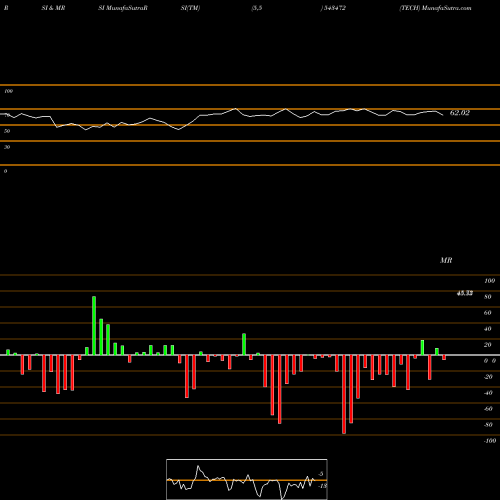The height and width of the screenshot is (500, 500).
Task: Click the -18 label in the mini chart
Action: point(322,486)
